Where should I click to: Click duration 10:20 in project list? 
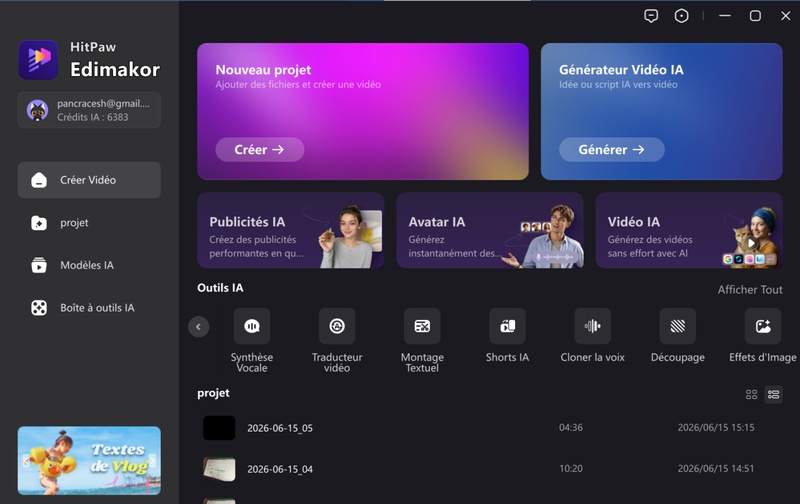pos(571,468)
